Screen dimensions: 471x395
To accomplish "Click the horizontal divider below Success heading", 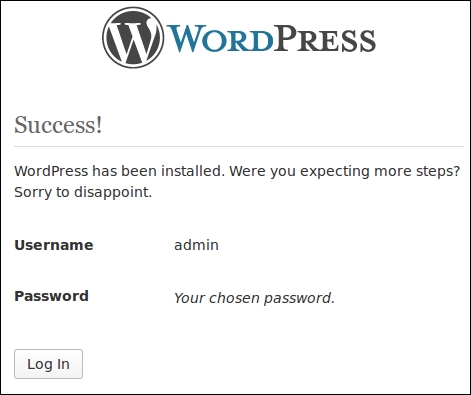I will click(239, 146).
